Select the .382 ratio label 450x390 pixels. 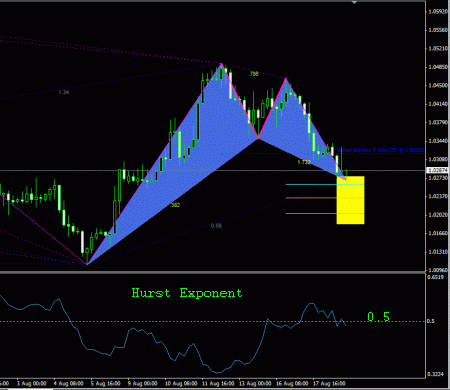tap(175, 205)
